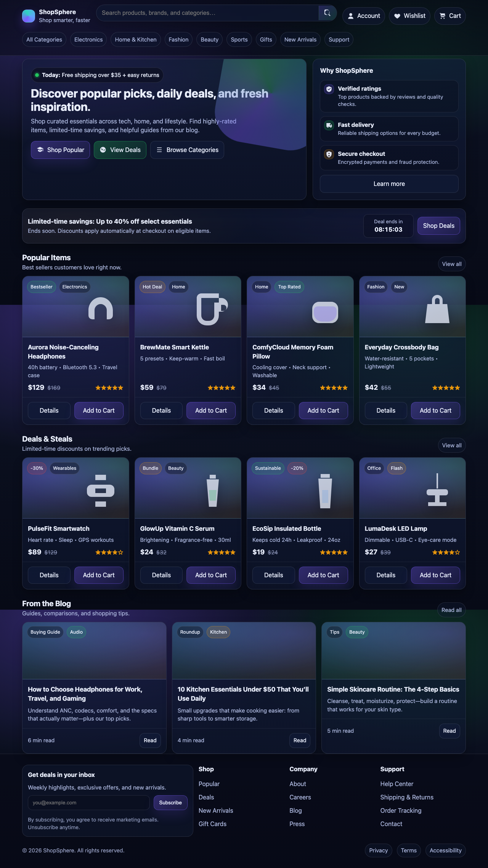Select the Electronics category tab
The height and width of the screenshot is (868, 488).
(x=88, y=39)
